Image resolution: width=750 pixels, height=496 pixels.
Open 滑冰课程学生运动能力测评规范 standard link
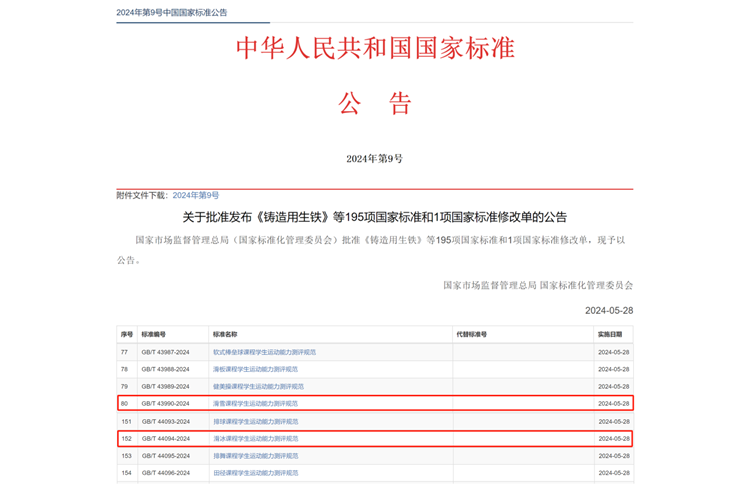(x=255, y=438)
